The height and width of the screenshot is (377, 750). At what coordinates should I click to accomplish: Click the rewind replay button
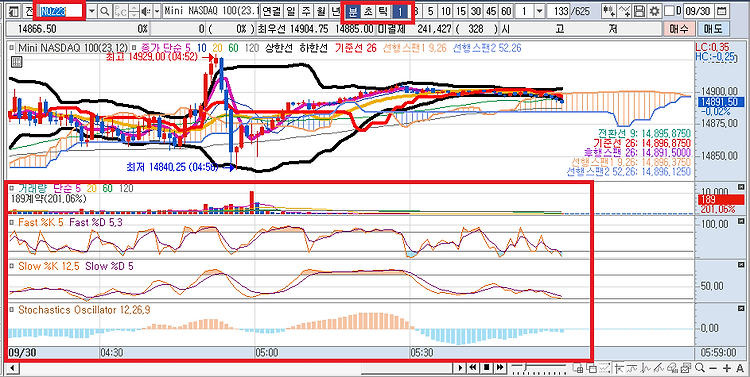click(x=473, y=367)
